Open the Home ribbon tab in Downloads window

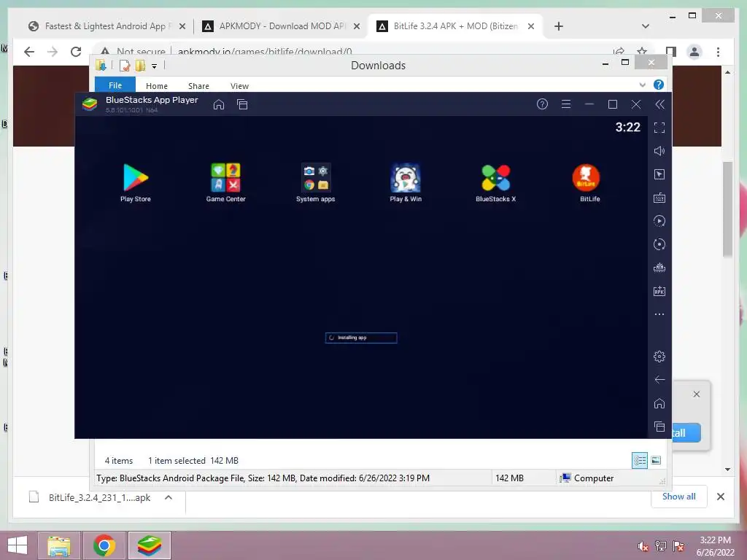pyautogui.click(x=157, y=86)
